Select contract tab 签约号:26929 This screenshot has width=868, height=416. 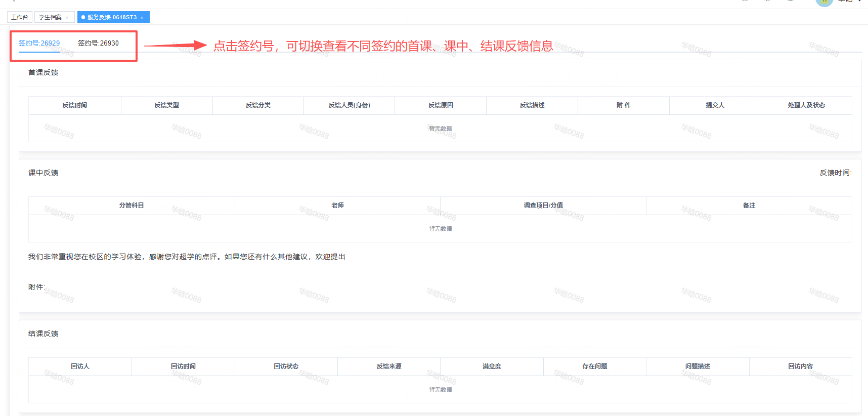39,43
